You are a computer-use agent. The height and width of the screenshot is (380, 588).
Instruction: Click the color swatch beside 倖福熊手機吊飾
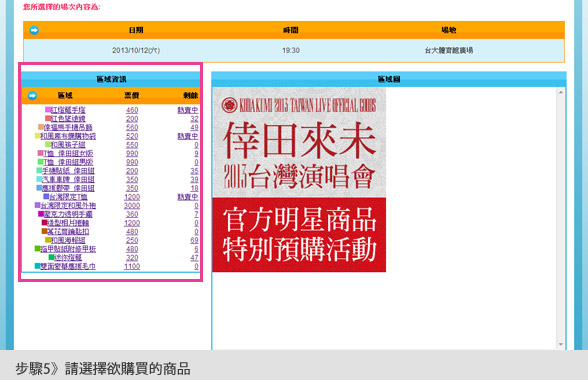(41, 127)
